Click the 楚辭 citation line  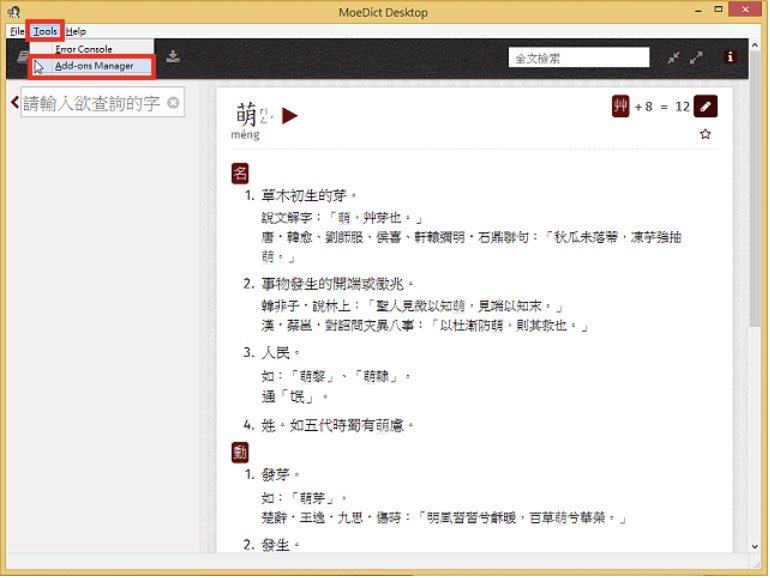[444, 518]
